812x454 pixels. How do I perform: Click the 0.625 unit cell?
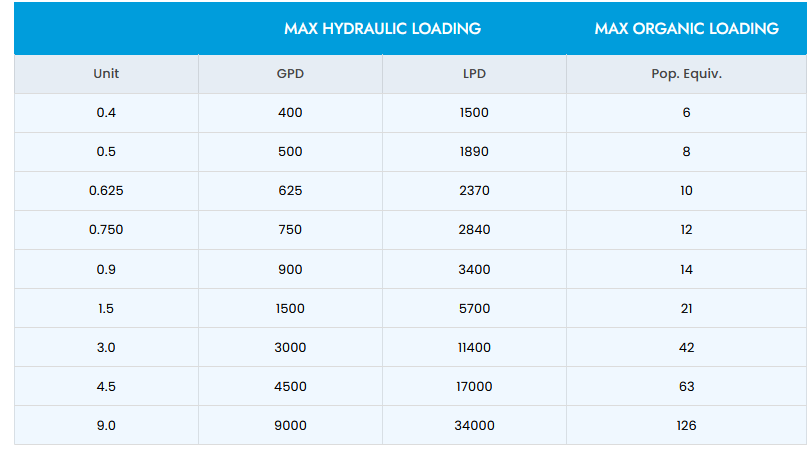(x=106, y=191)
